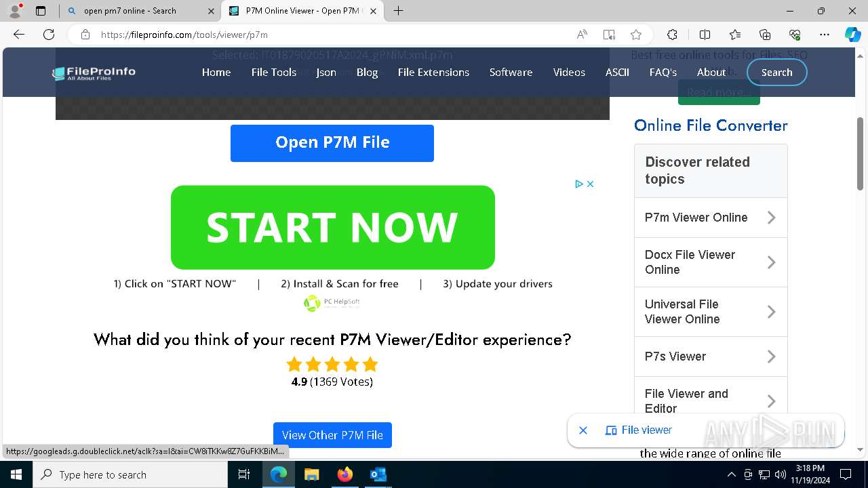Click the address bar URL field
The height and width of the screenshot is (488, 868).
332,35
